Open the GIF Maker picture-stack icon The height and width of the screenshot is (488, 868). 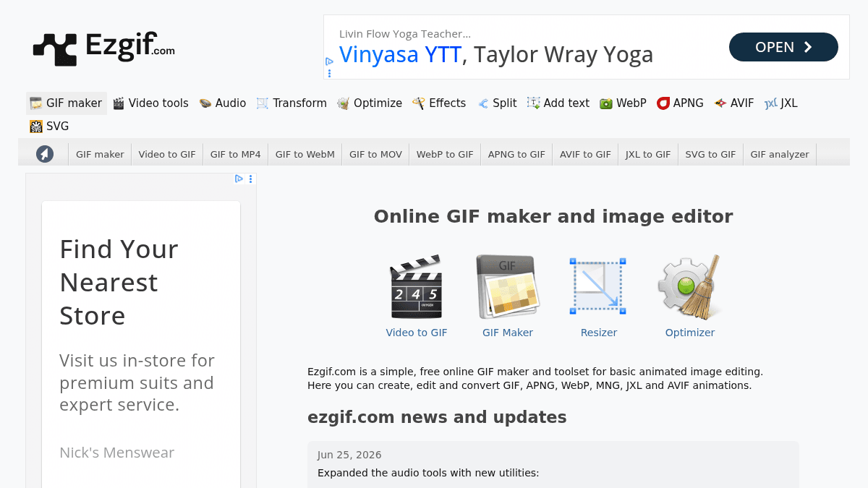pos(507,287)
